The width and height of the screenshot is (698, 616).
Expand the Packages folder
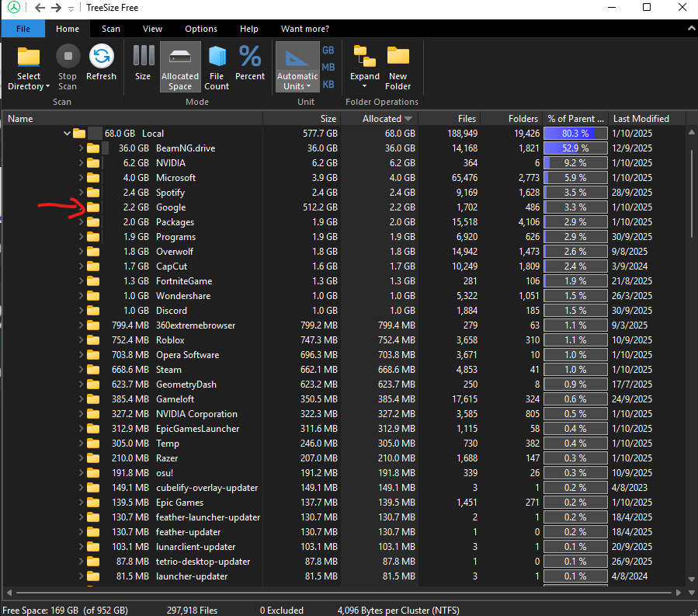click(81, 222)
